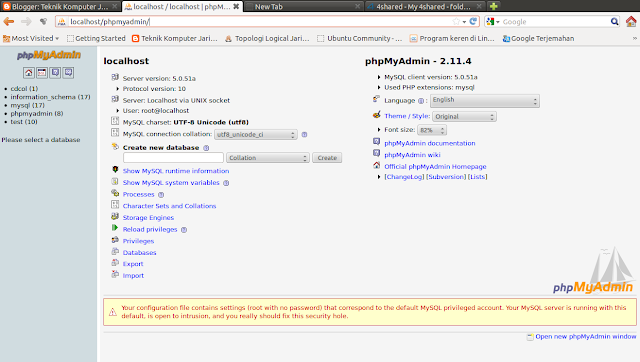Select information_schema (17) database
This screenshot has height=362, width=640.
tap(50, 97)
